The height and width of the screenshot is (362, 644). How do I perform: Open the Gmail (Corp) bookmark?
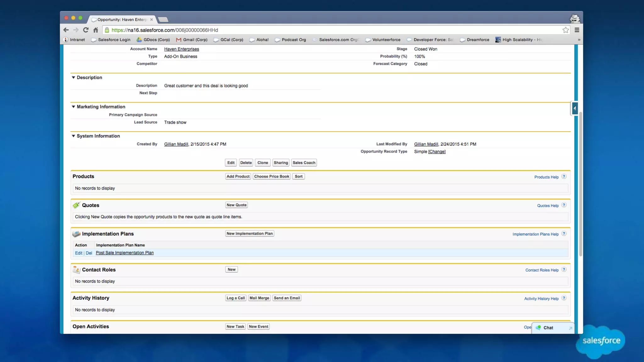(x=192, y=40)
